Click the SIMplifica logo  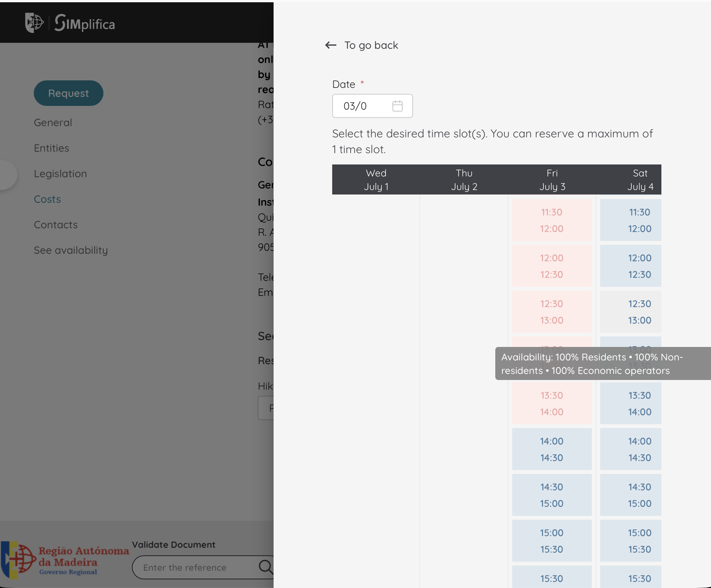point(85,23)
